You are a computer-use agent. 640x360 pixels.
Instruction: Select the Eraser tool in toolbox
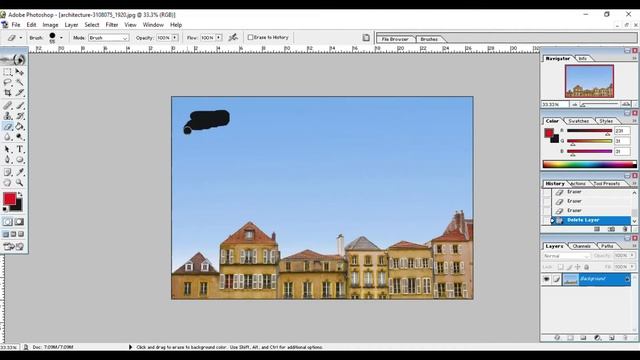coord(7,127)
